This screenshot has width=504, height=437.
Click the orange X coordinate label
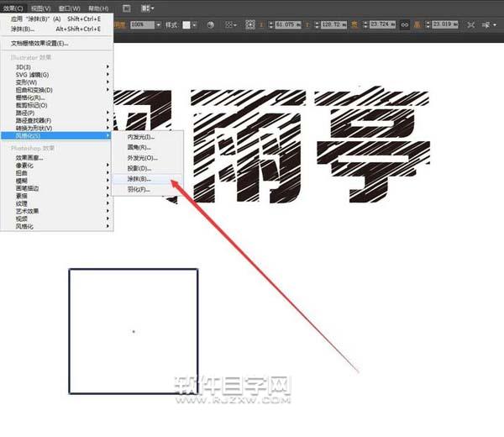click(261, 24)
